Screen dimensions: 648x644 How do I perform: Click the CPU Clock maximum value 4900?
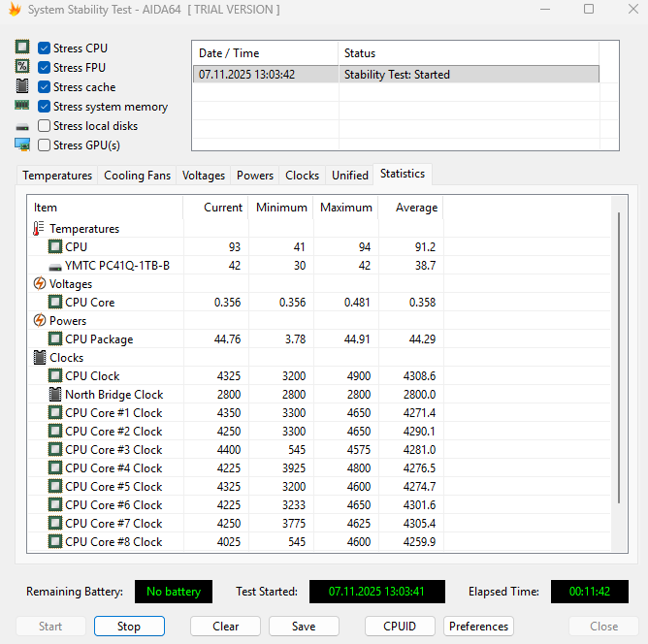click(x=359, y=376)
